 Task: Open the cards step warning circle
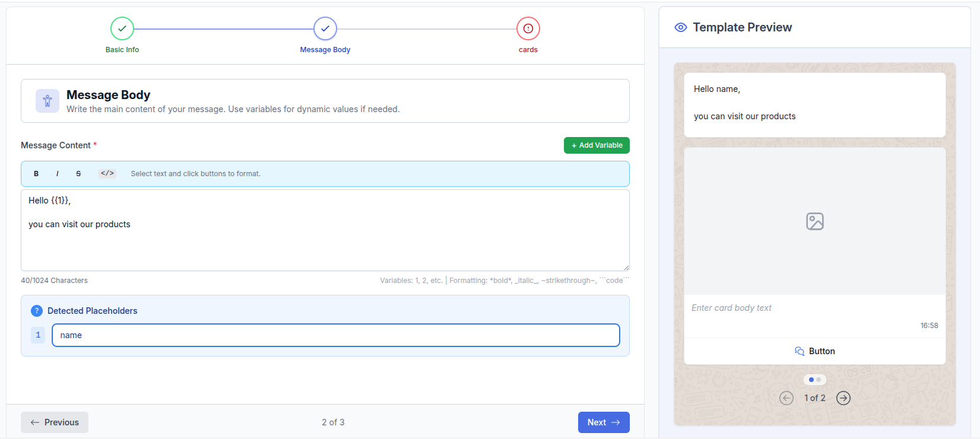528,28
